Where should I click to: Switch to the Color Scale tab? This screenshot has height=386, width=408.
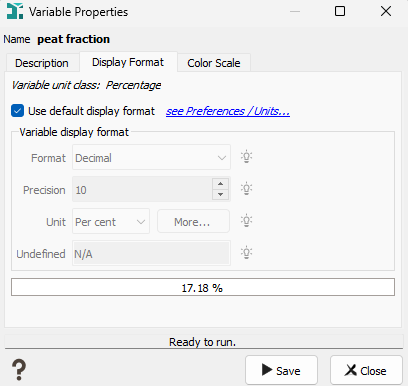pyautogui.click(x=214, y=63)
